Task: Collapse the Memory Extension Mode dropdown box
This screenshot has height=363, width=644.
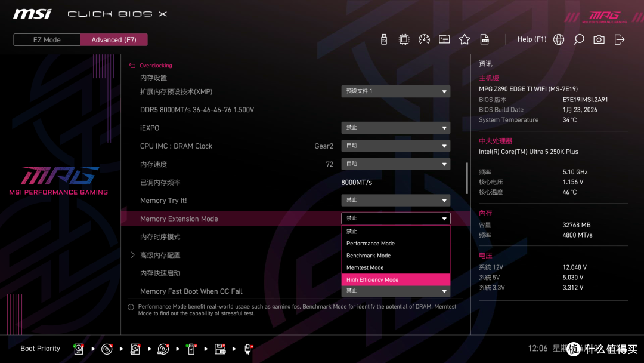Action: coord(396,219)
